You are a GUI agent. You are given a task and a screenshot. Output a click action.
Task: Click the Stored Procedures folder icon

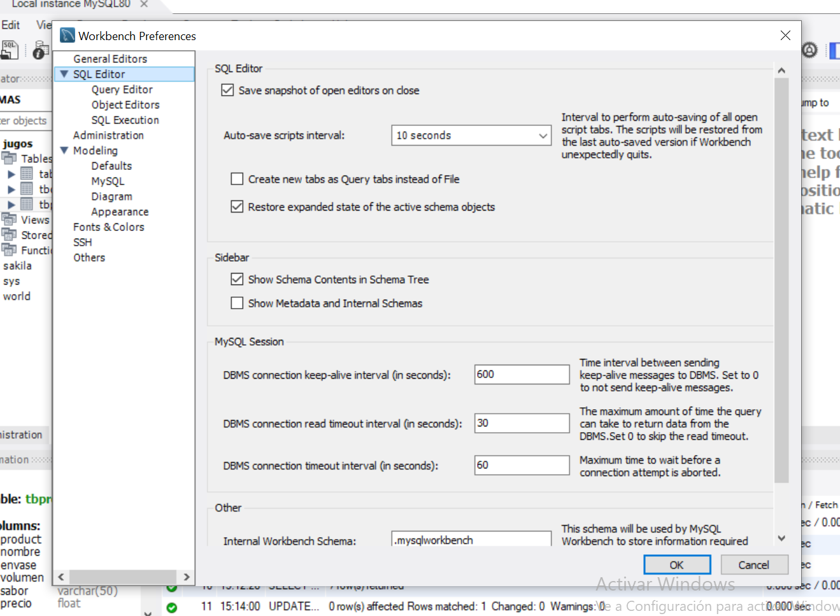(x=9, y=235)
